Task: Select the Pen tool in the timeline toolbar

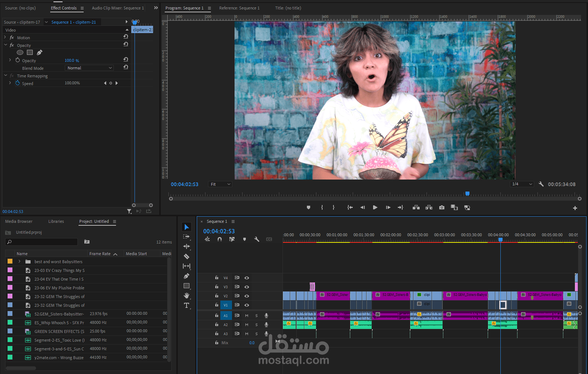Action: pos(187,276)
